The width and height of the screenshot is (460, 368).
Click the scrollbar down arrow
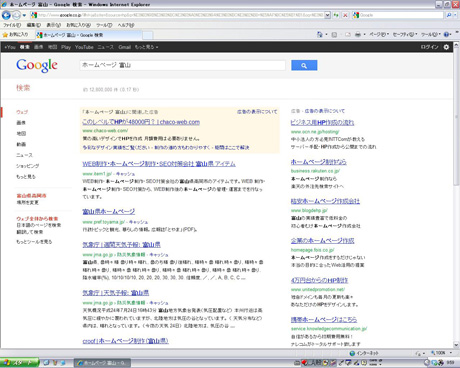(x=456, y=345)
